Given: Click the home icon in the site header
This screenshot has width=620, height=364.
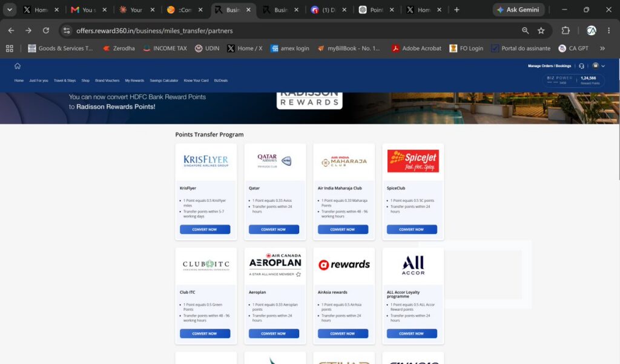Looking at the screenshot, I should point(18,66).
